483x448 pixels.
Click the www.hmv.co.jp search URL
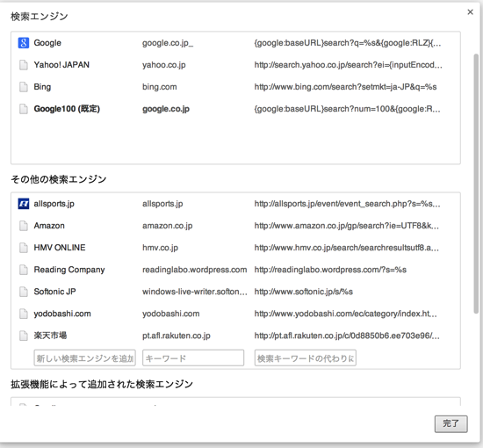pos(347,248)
